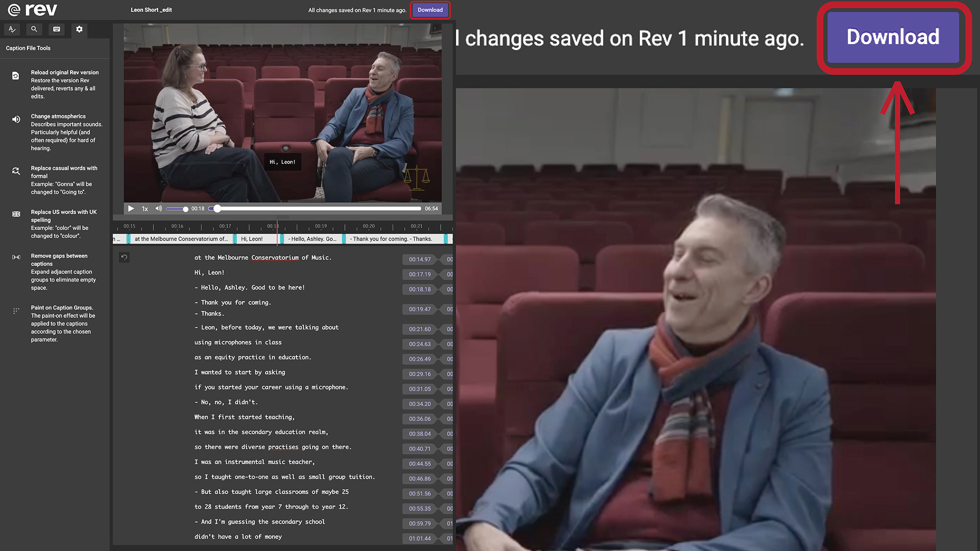The height and width of the screenshot is (551, 980).
Task: Change the 1x playback speed
Action: (x=145, y=209)
